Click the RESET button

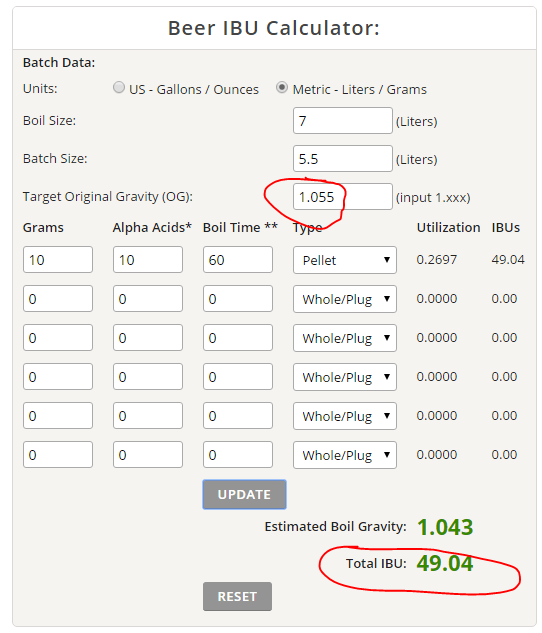(237, 596)
